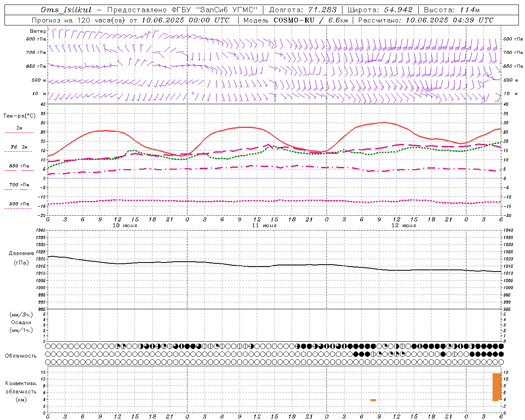The image size is (525, 420).
Task: Click the Высота: 114м value
Action: (x=452, y=10)
